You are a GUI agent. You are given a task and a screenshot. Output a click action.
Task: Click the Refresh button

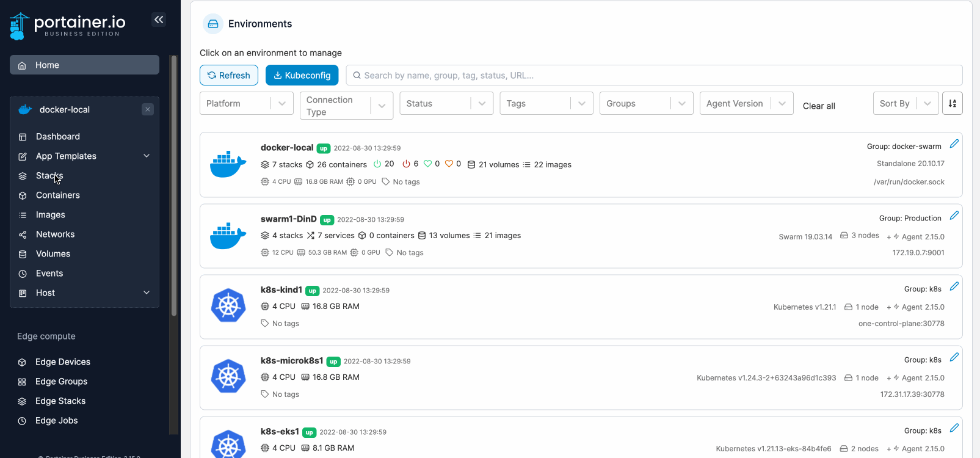[x=229, y=75]
